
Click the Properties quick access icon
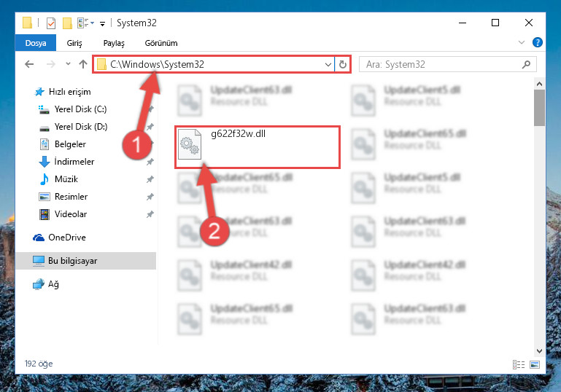(51, 23)
